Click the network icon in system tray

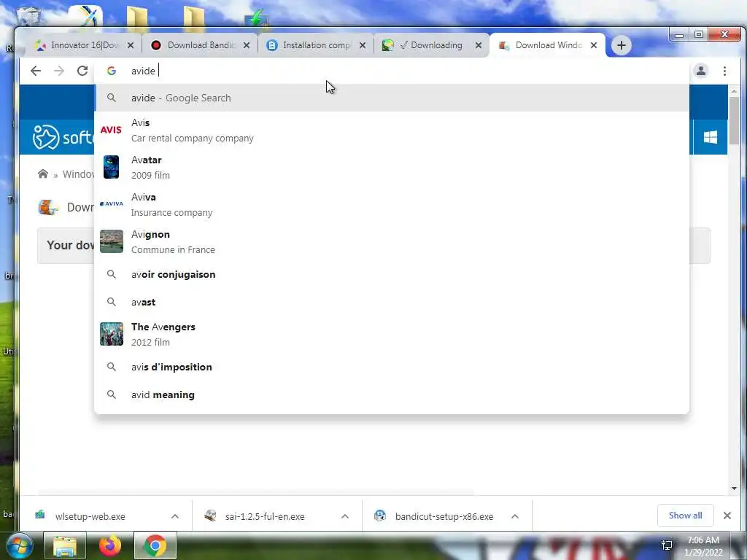[x=667, y=545]
